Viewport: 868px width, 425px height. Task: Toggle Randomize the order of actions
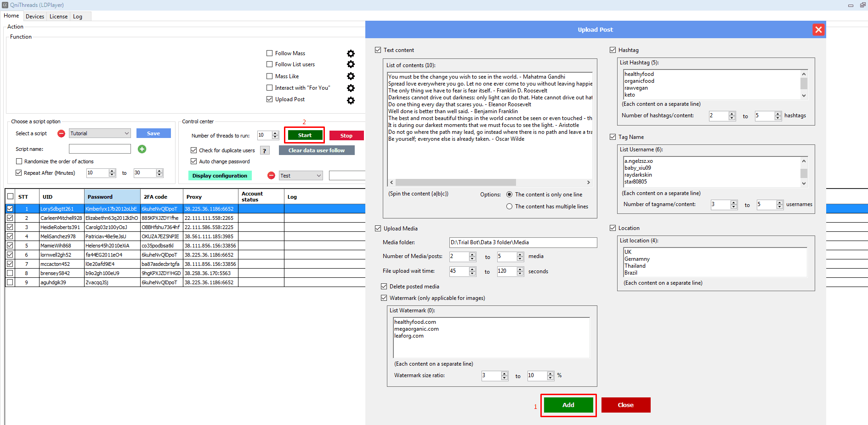click(x=19, y=161)
